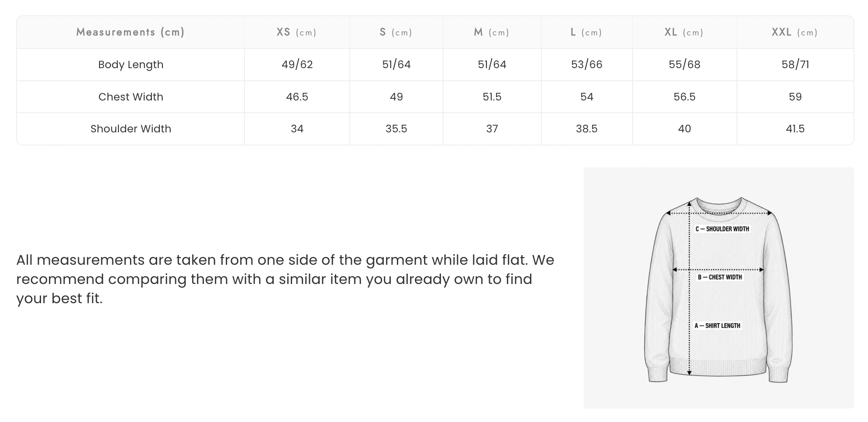
Task: Select the XXL size column header
Action: [x=795, y=32]
